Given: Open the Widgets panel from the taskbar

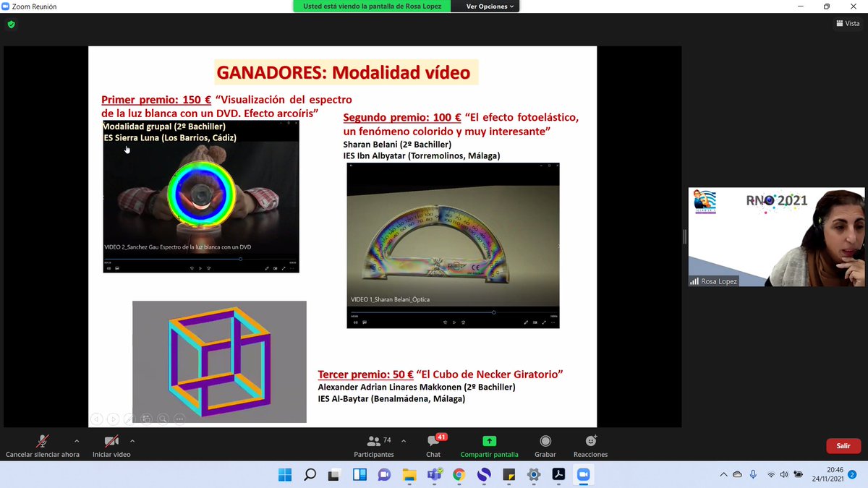Looking at the screenshot, I should coord(359,474).
